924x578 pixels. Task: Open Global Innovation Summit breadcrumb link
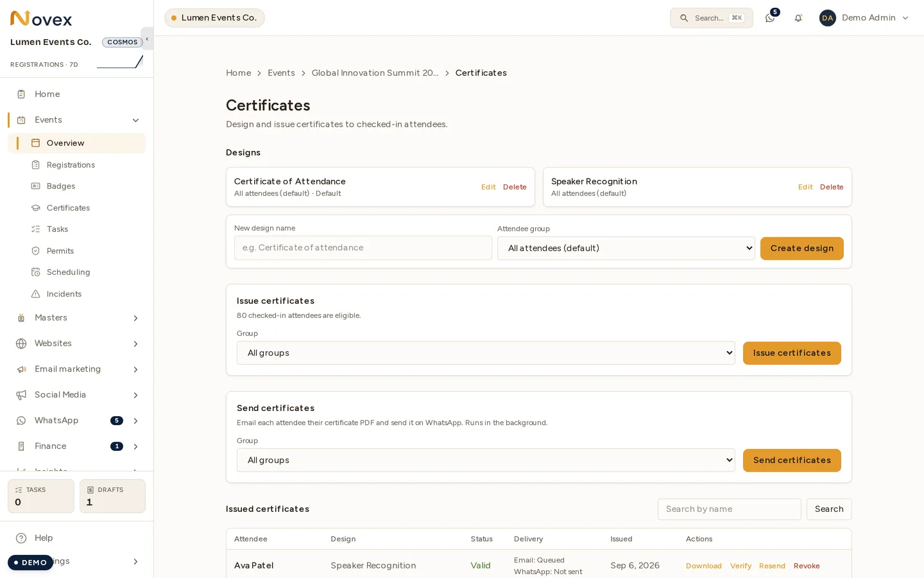pyautogui.click(x=375, y=73)
